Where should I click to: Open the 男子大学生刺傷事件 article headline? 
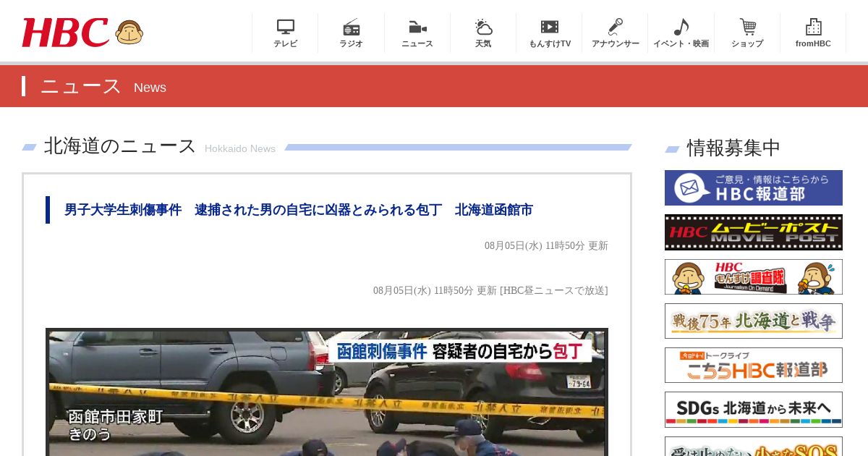299,210
